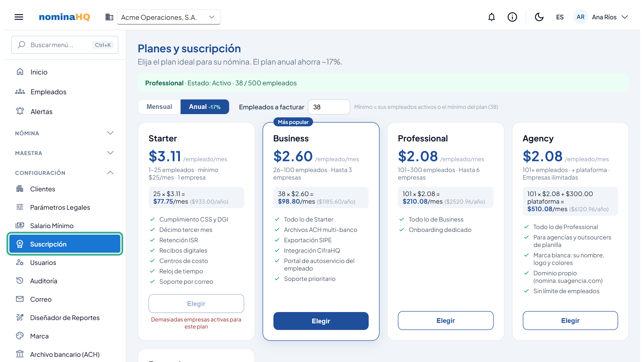Open the hamburger navigation menu
The image size is (644, 362).
click(x=19, y=17)
